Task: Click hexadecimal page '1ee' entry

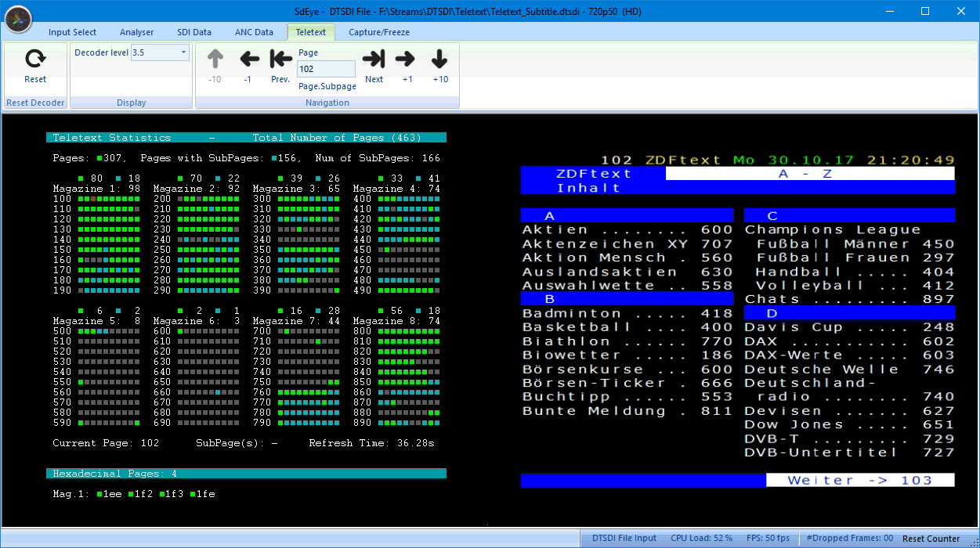Action: [109, 494]
